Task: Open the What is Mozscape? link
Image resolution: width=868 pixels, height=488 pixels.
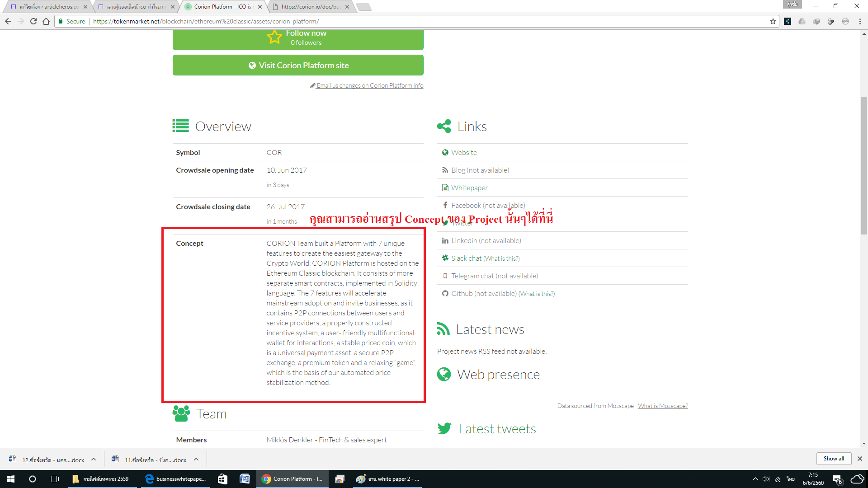Action: tap(663, 406)
